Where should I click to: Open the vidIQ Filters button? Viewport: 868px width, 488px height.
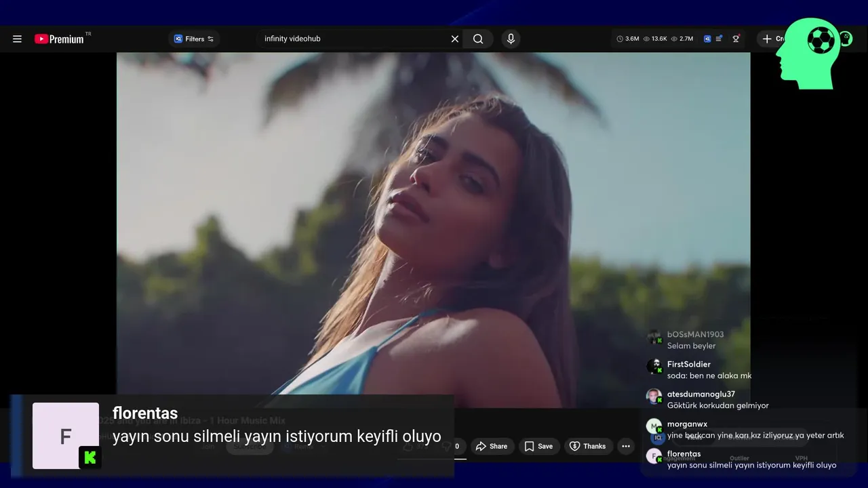click(x=194, y=39)
